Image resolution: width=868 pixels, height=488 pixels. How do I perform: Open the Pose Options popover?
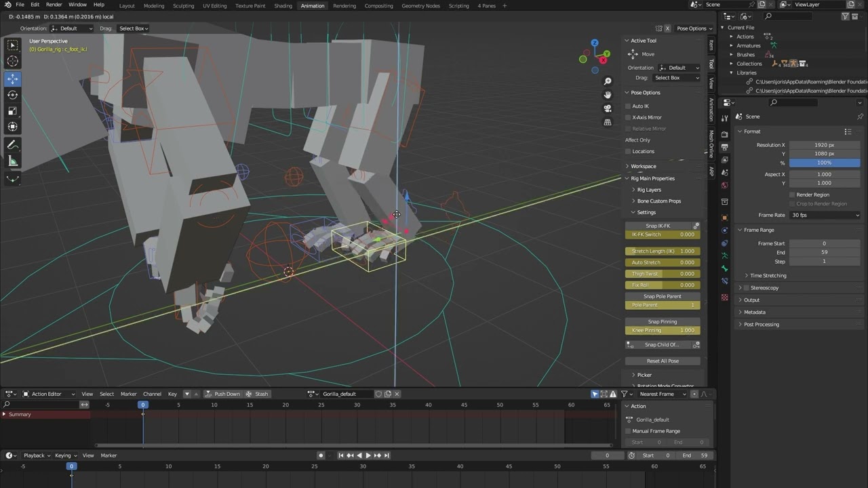pos(694,28)
